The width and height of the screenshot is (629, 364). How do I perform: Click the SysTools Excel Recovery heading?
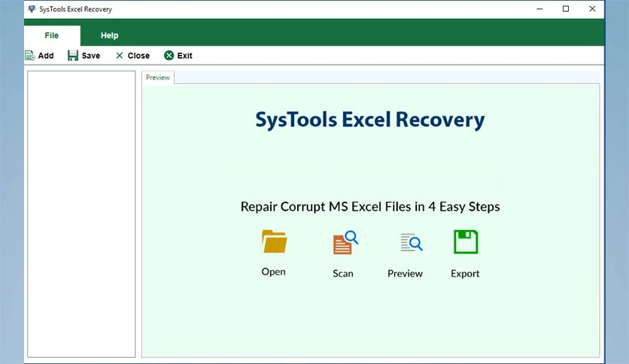tap(370, 120)
